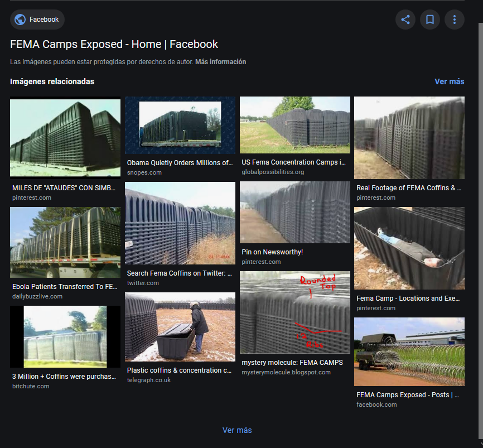Open the mystery molecule annotated thumbnail
483x448 pixels.
(x=295, y=312)
